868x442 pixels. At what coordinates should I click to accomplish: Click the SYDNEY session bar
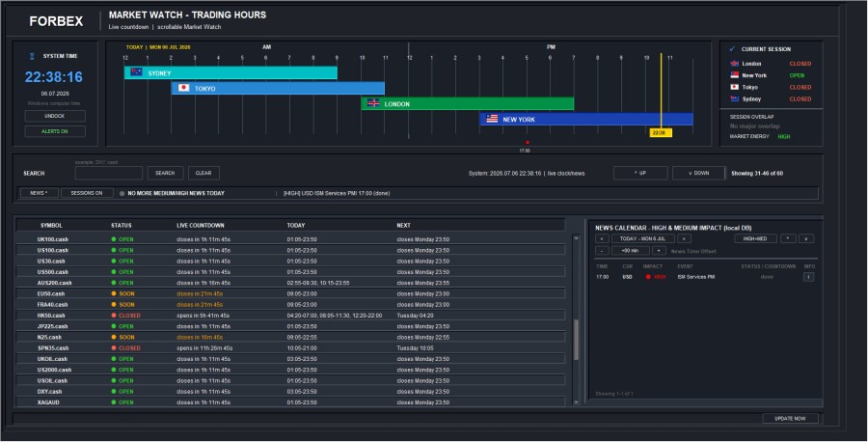[x=231, y=72]
